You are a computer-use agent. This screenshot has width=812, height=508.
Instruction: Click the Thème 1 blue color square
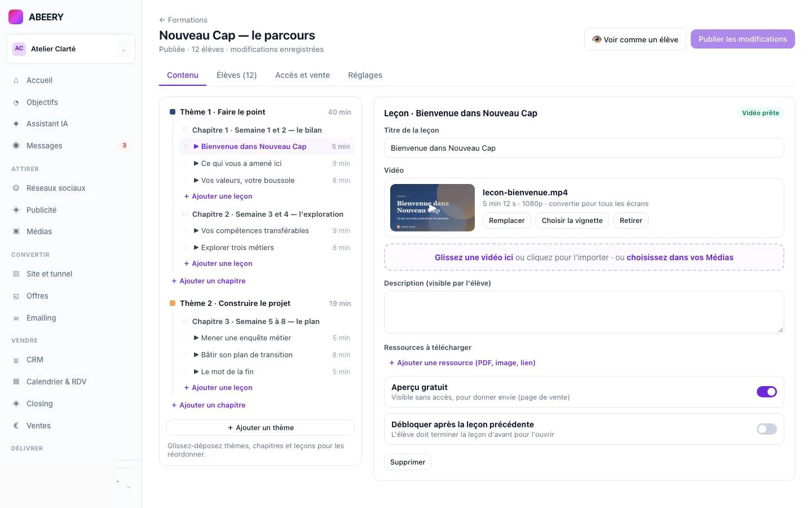click(x=173, y=112)
